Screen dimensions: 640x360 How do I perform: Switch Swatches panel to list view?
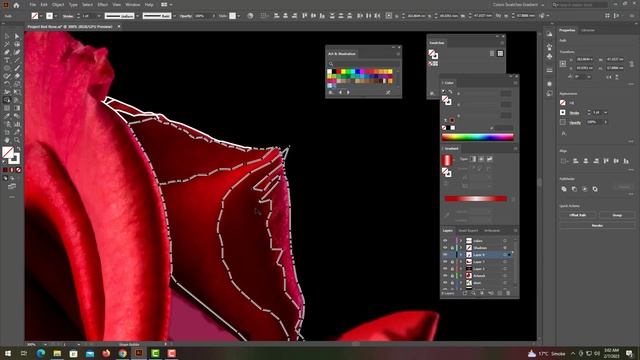point(492,53)
